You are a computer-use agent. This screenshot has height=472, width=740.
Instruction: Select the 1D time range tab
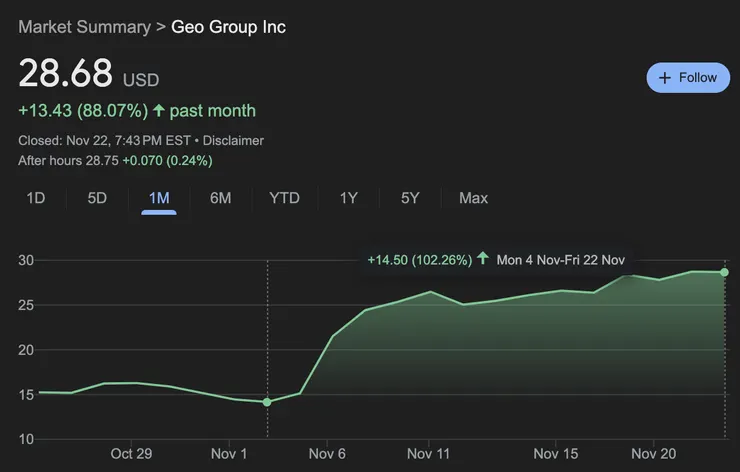(x=36, y=198)
